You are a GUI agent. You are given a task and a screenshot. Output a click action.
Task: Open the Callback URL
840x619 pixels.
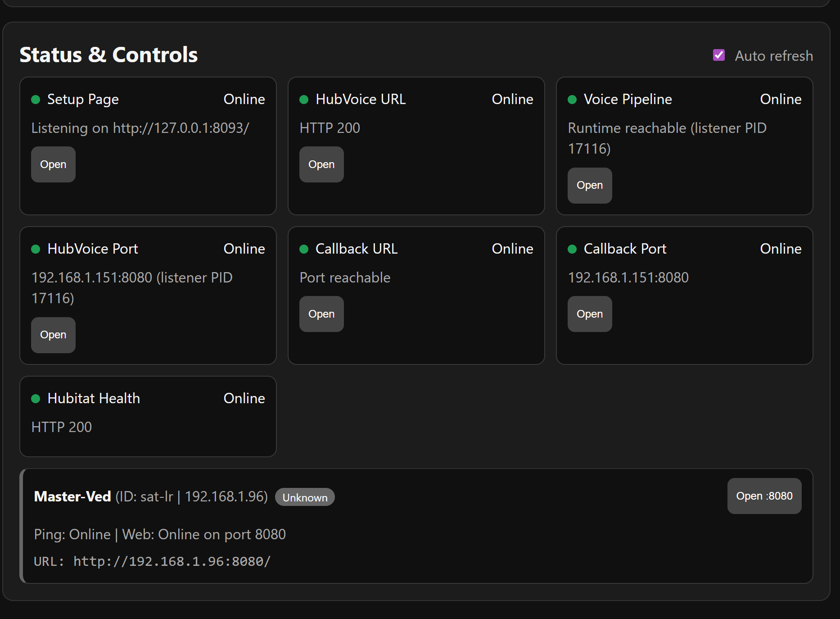coord(321,314)
